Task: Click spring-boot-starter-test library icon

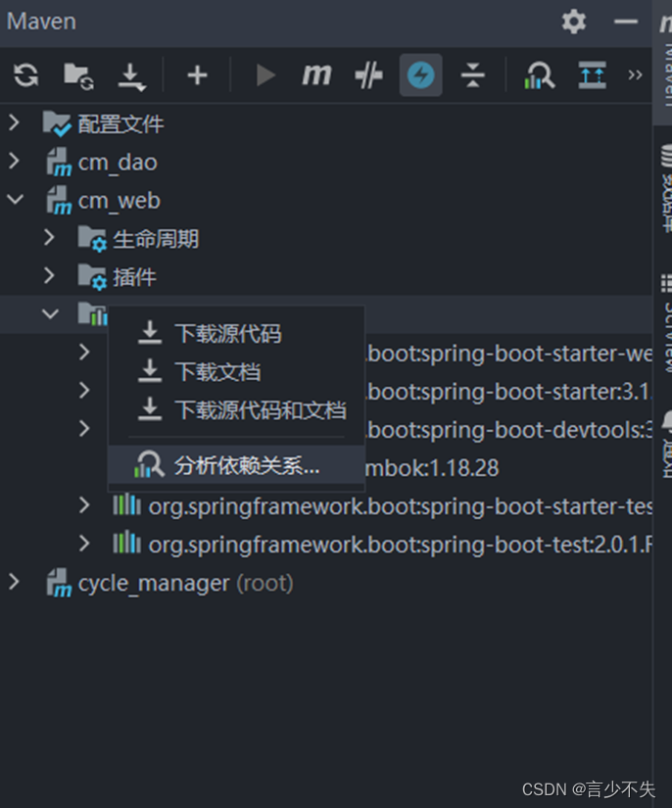Action: (x=126, y=505)
